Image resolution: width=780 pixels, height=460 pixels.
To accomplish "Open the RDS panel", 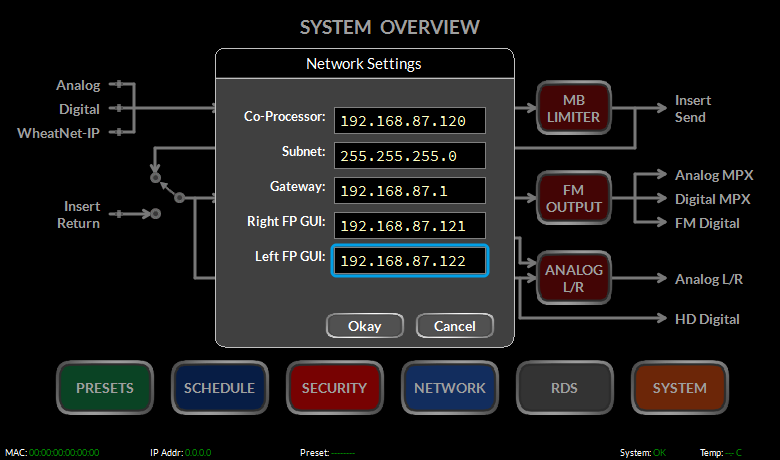I will point(564,387).
